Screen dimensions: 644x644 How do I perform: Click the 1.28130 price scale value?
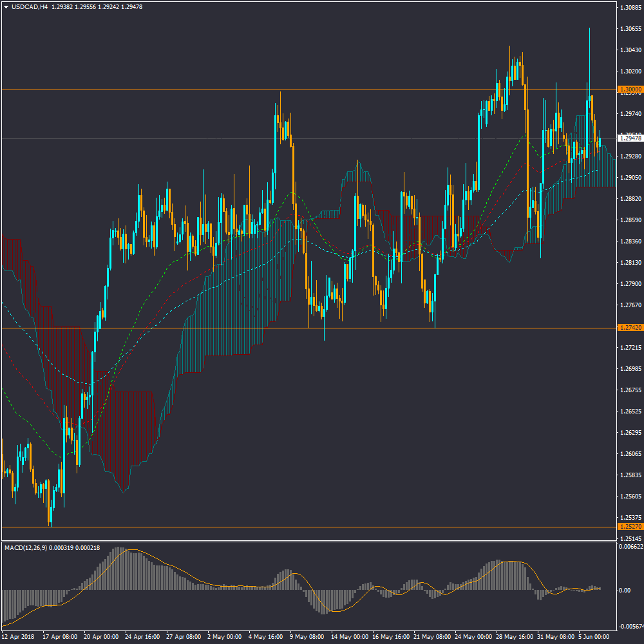pyautogui.click(x=629, y=263)
